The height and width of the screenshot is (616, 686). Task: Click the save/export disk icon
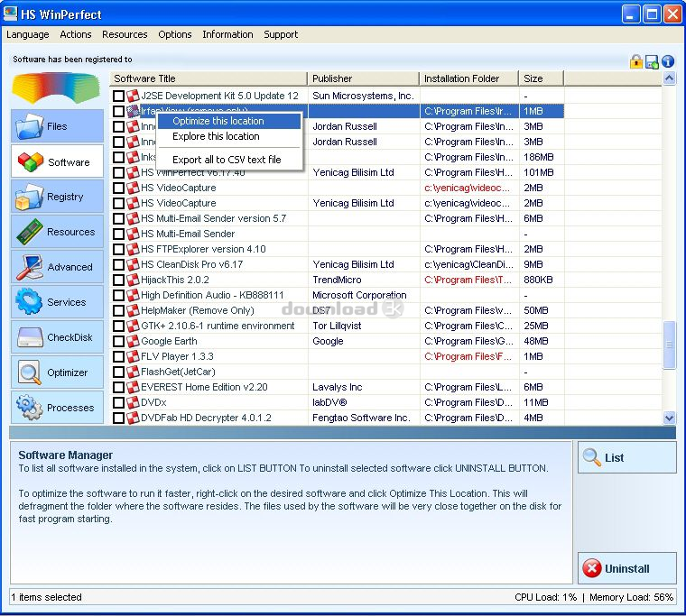click(652, 62)
